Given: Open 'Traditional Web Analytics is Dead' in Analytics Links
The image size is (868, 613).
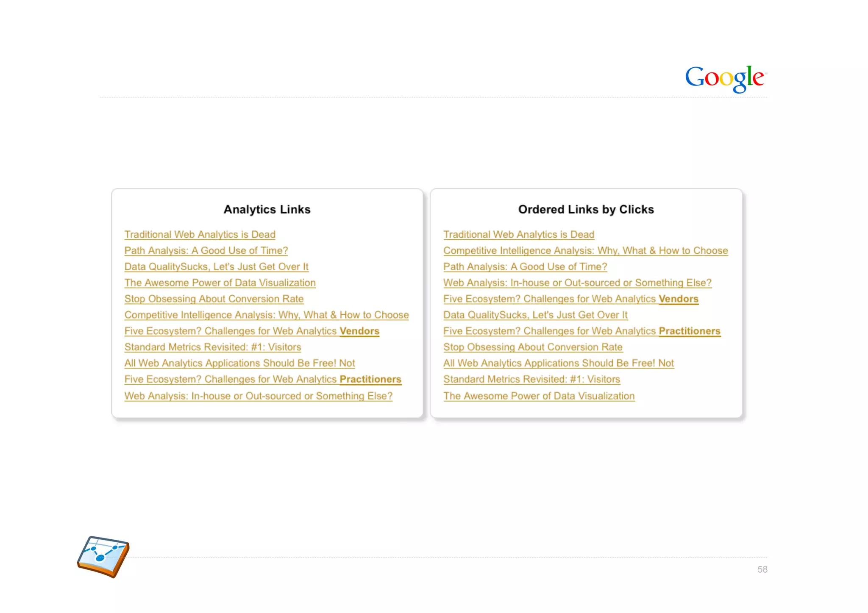Looking at the screenshot, I should (200, 234).
